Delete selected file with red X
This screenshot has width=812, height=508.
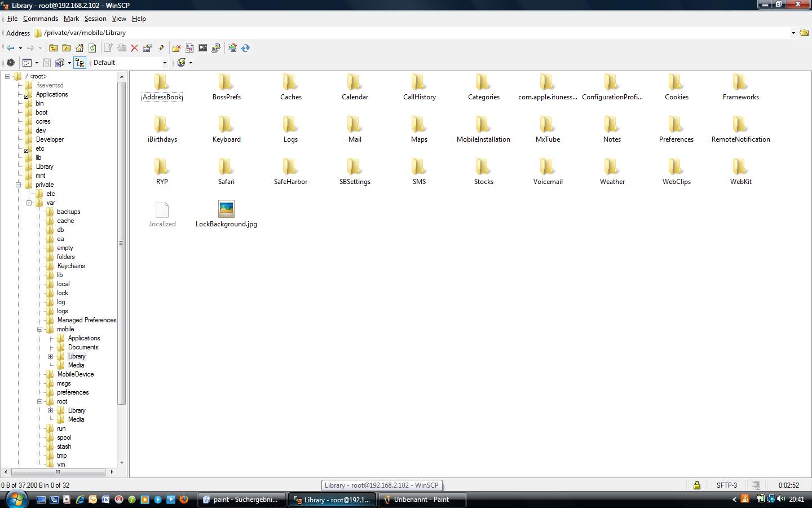134,48
